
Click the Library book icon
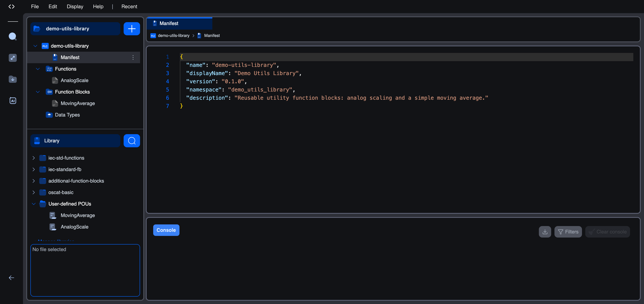[x=37, y=141]
